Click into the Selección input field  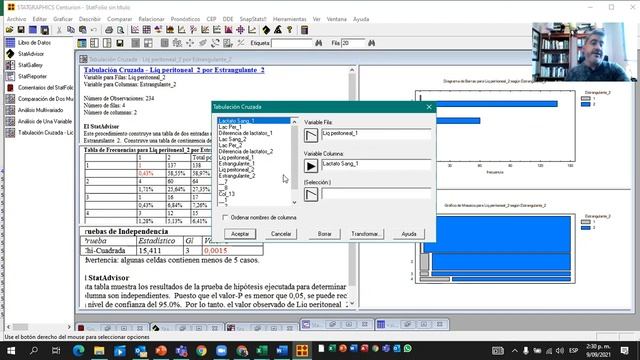(x=376, y=193)
